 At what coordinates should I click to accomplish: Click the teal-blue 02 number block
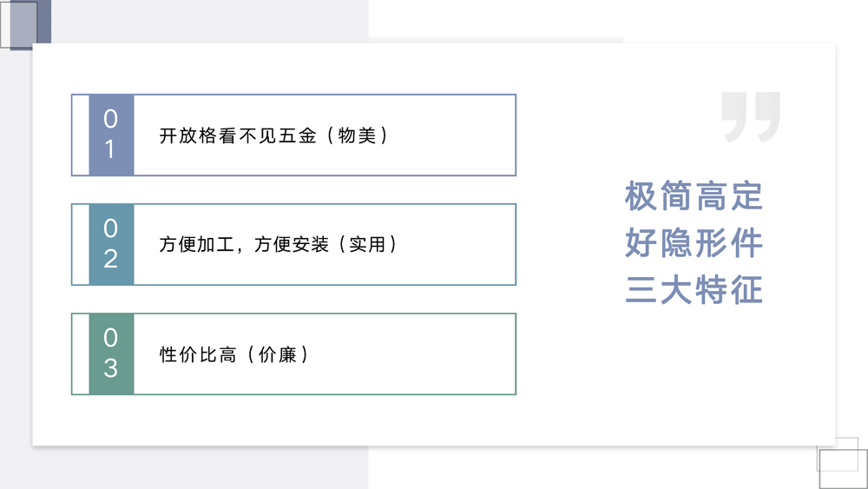111,244
